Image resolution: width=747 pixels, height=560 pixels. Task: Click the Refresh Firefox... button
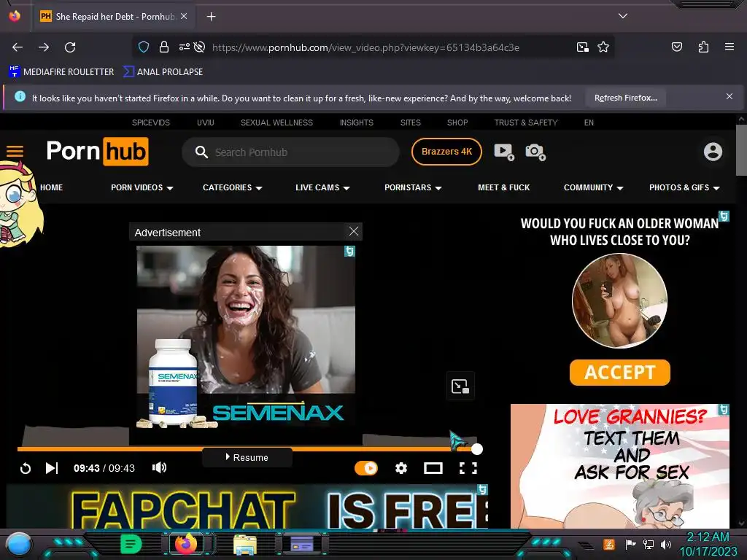coord(625,98)
